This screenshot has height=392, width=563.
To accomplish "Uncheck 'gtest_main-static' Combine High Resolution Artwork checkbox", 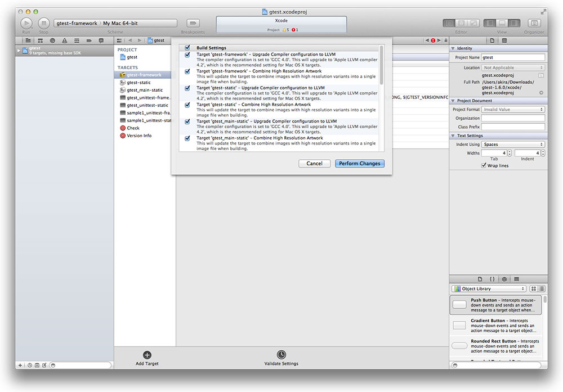I will pos(187,138).
